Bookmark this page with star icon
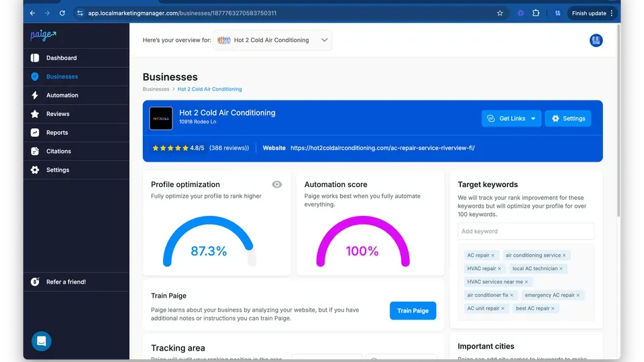This screenshot has height=362, width=644. coord(500,13)
